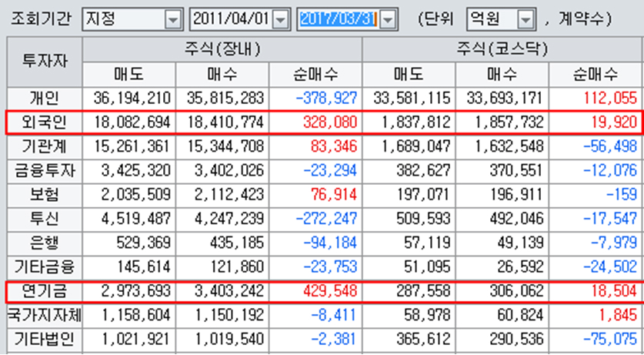This screenshot has width=644, height=355.
Task: Open the 조회기간 지정 dropdown
Action: tap(174, 19)
